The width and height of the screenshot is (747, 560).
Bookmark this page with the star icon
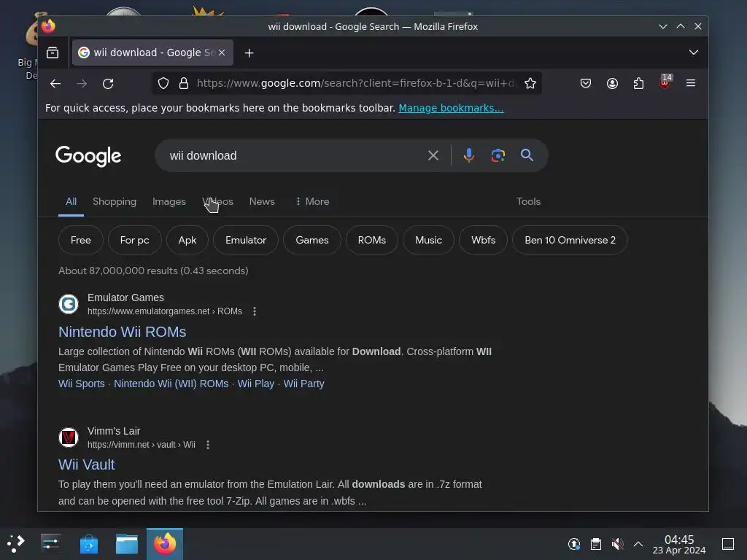530,83
